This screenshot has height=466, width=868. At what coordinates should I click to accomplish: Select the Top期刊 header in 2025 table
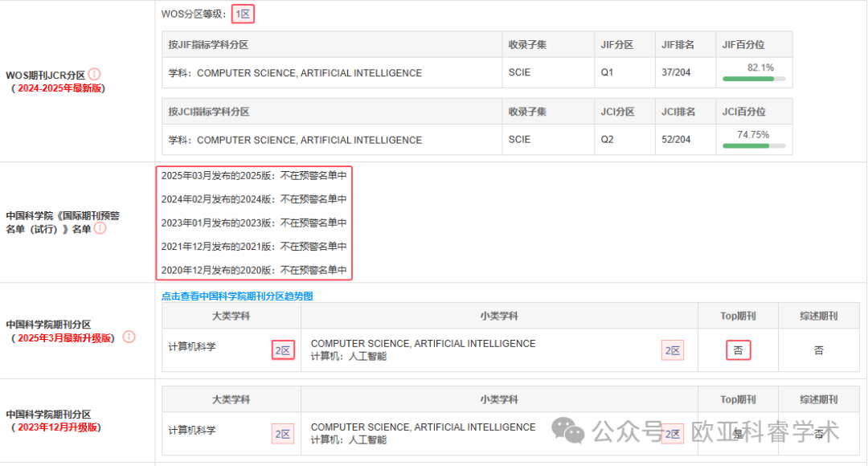738,316
